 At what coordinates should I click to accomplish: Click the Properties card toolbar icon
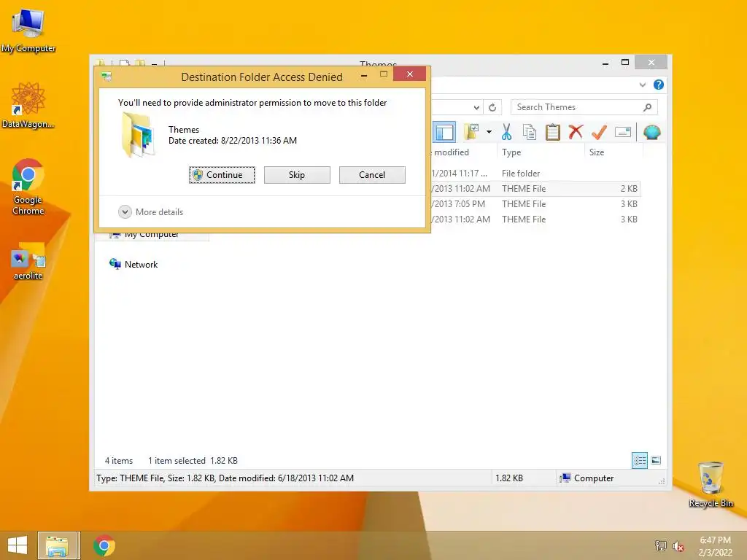tap(623, 132)
